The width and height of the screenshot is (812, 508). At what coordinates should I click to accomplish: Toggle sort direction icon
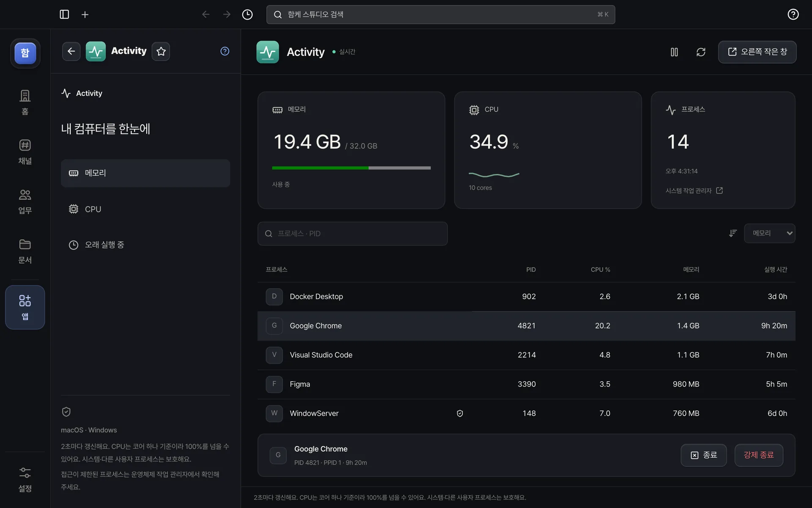tap(733, 233)
